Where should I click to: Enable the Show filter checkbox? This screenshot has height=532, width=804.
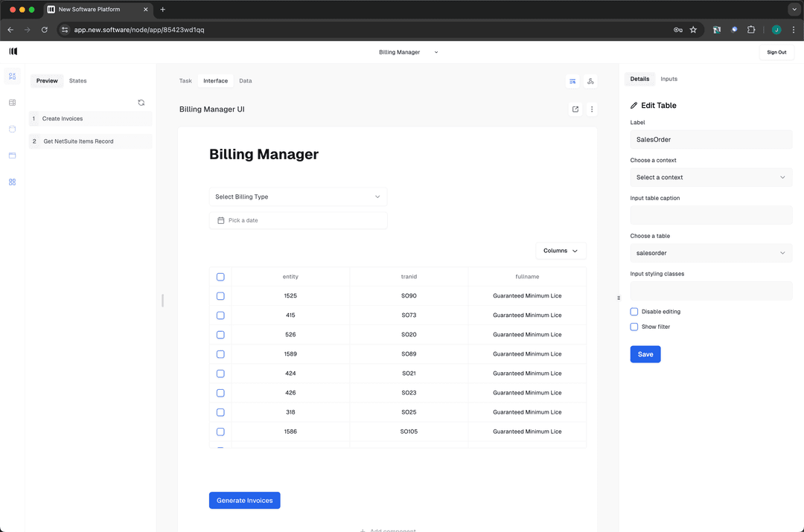tap(634, 327)
